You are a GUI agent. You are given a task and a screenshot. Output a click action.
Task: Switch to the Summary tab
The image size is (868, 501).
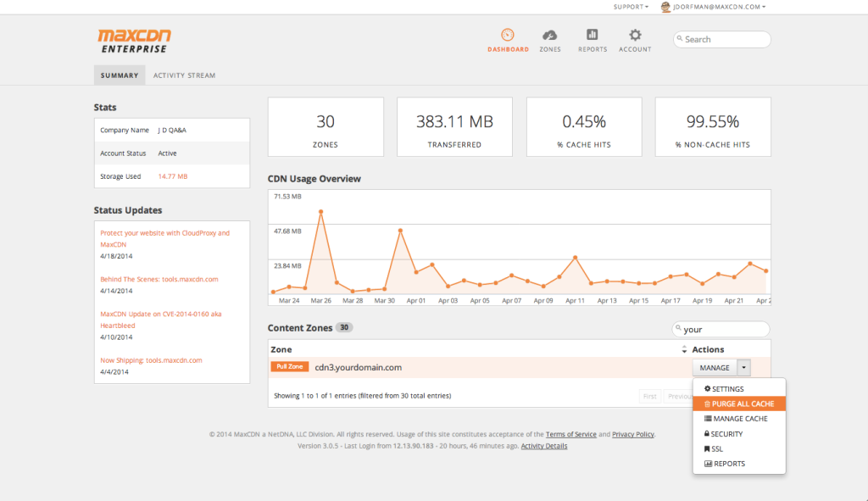[120, 75]
